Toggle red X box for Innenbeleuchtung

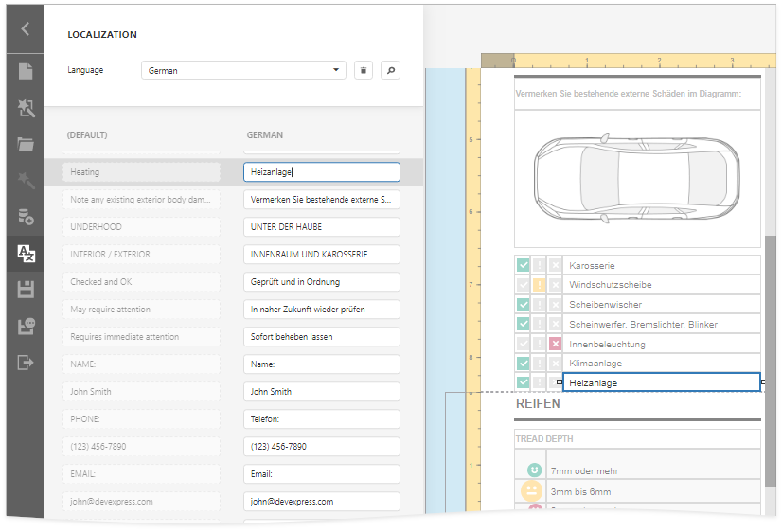coord(556,344)
